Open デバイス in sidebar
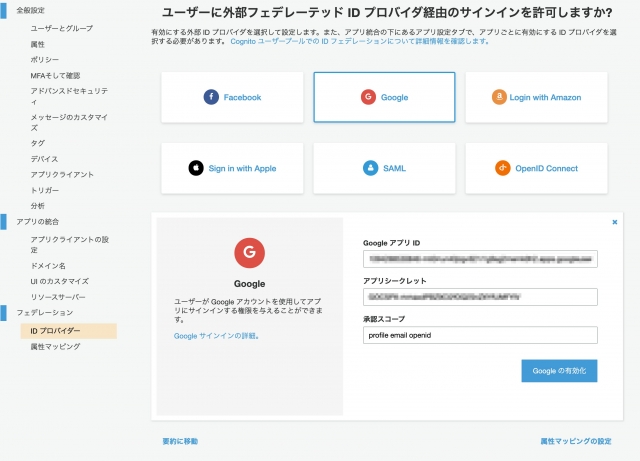Image resolution: width=640 pixels, height=461 pixels. point(44,159)
